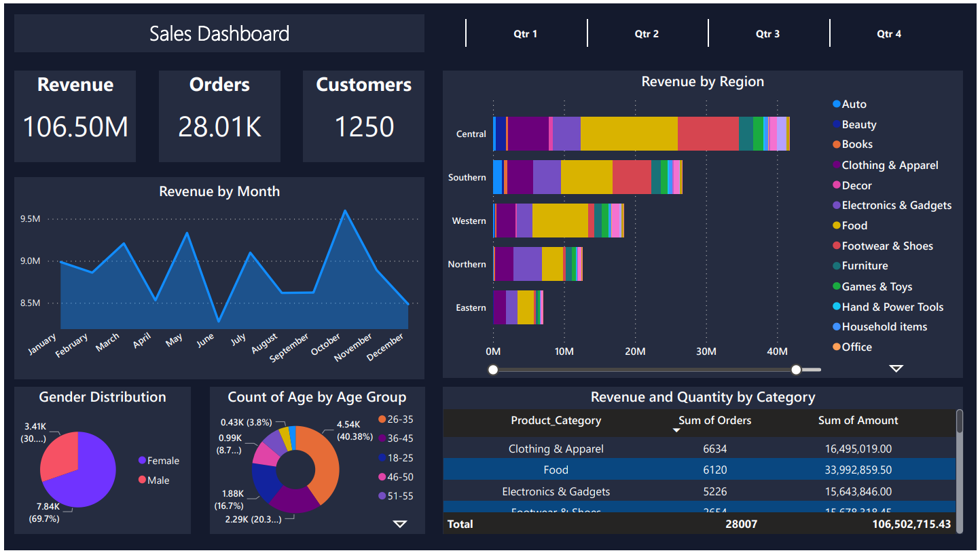
Task: Select the 18-25 age group legend
Action: [396, 458]
